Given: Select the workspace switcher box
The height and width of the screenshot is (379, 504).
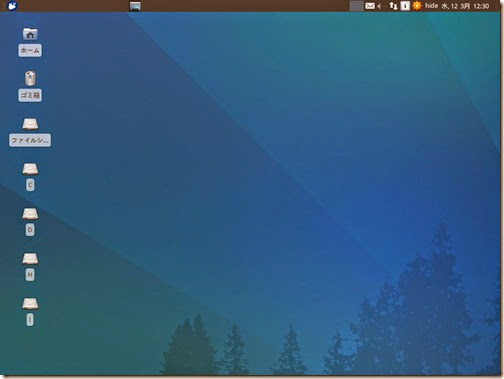Looking at the screenshot, I should point(356,6).
